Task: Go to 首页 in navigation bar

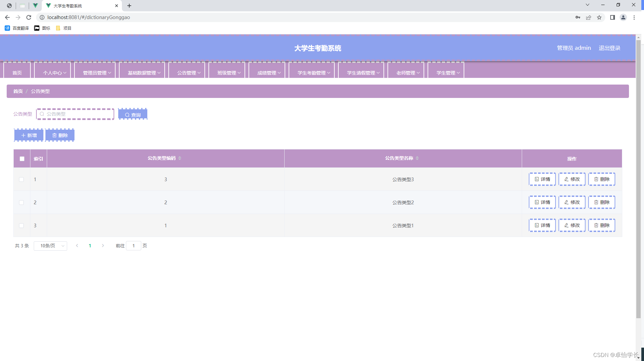Action: click(x=17, y=73)
